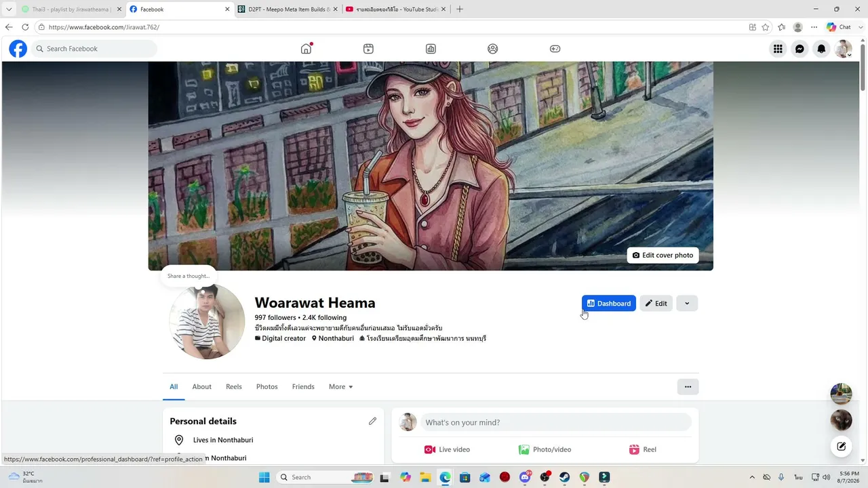Expand the chevron next to Edit
Image resolution: width=868 pixels, height=488 pixels.
point(687,304)
